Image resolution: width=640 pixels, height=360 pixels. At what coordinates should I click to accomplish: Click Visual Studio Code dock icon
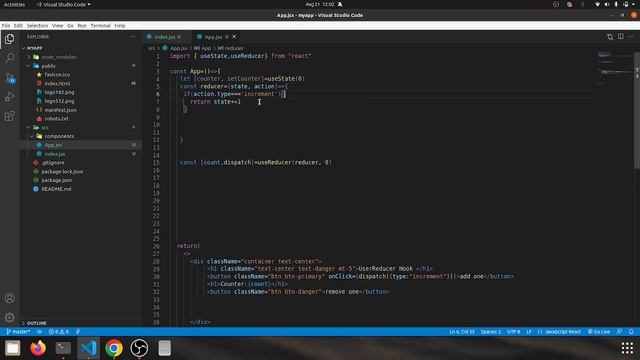pos(89,348)
